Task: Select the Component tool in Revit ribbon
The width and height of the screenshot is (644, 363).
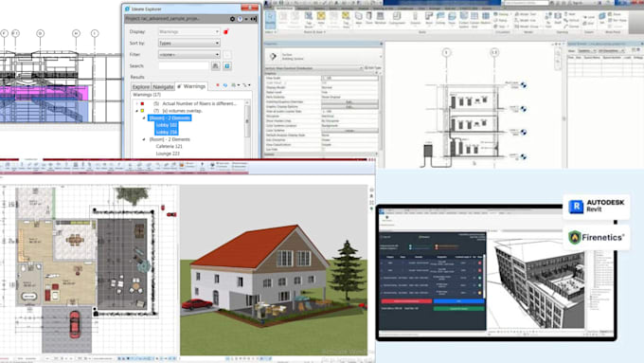Action: [x=397, y=19]
